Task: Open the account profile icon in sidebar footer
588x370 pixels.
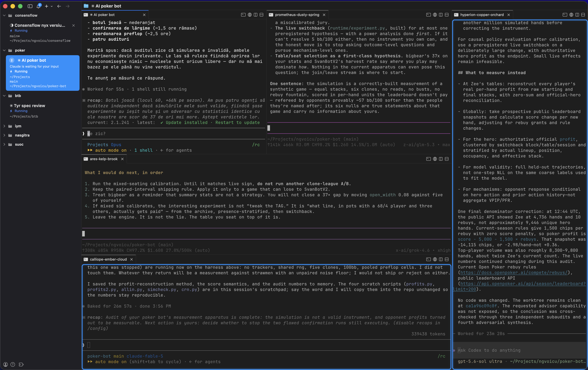Action: click(5, 364)
